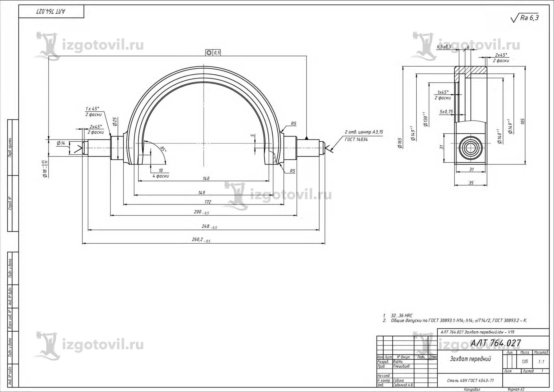Select the Н. контр. row label
Screen dimensions: 554x392
[x=384, y=380]
